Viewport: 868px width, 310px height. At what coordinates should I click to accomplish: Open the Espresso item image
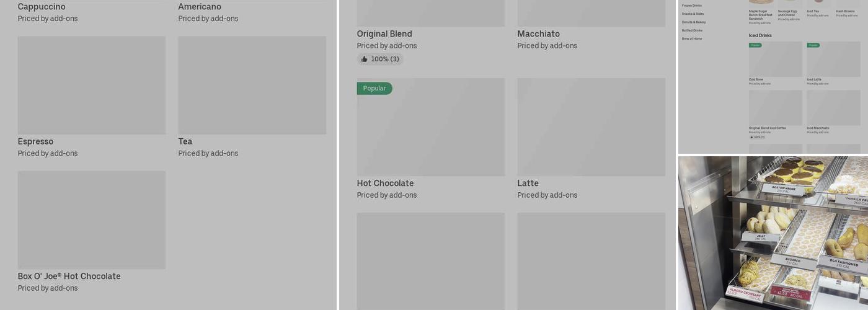click(92, 85)
